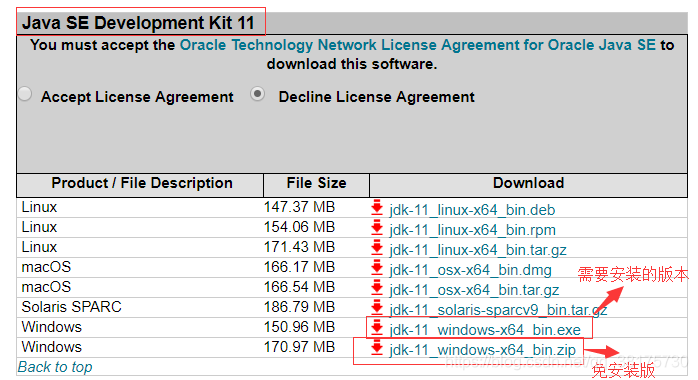The image size is (698, 380).
Task: Click the Java SE Development Kit 11 heading
Action: (x=138, y=23)
